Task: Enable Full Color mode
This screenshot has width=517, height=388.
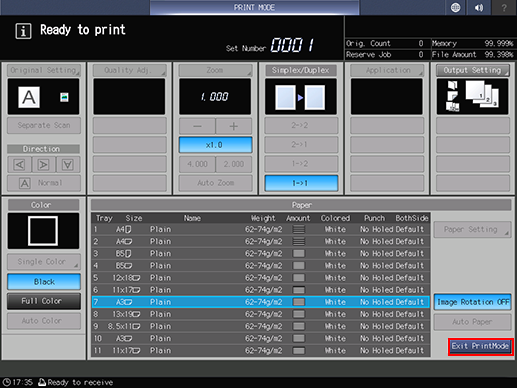Action: pos(44,301)
